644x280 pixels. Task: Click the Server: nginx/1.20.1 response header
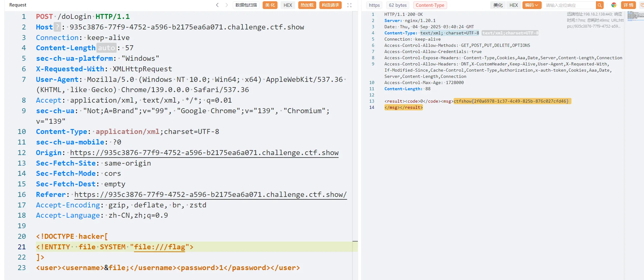tap(410, 20)
